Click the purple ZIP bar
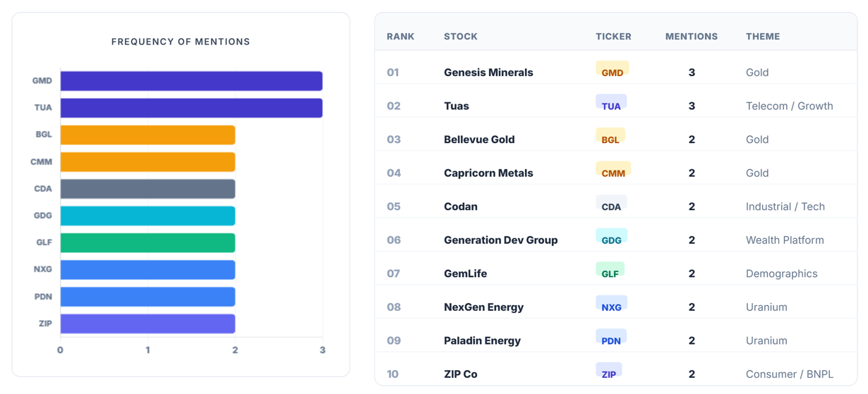 [147, 324]
